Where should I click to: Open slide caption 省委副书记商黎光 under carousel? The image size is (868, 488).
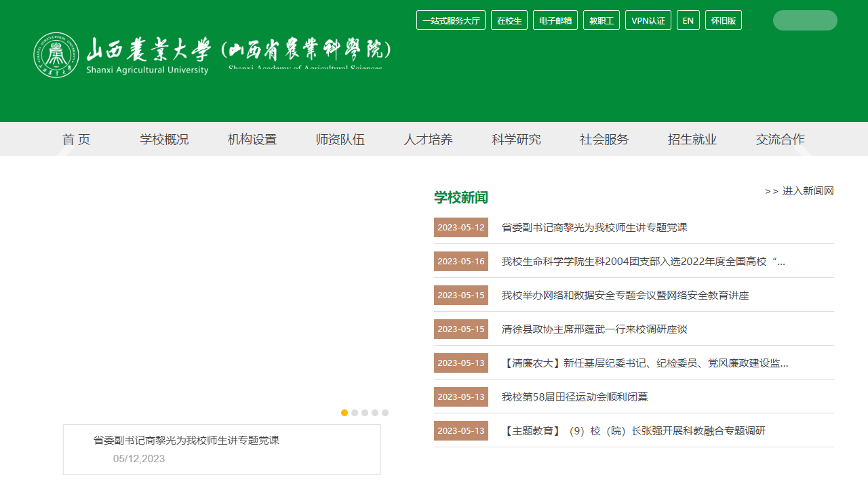tap(186, 440)
